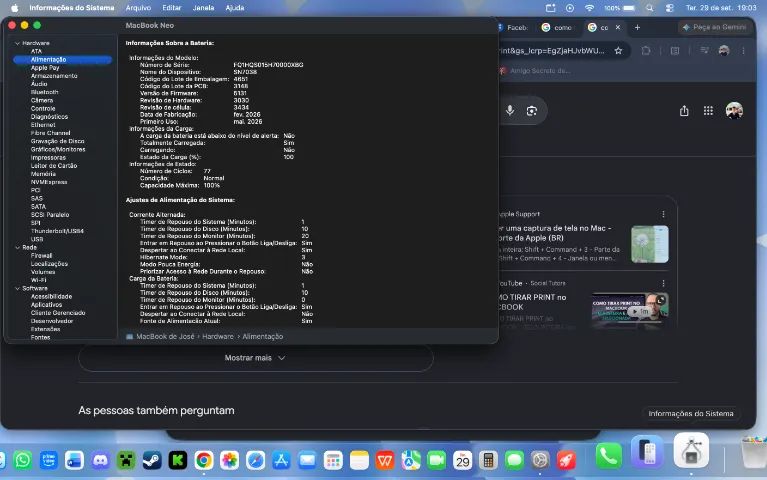
Task: Click the Peça ao Gemini button
Action: tap(715, 27)
